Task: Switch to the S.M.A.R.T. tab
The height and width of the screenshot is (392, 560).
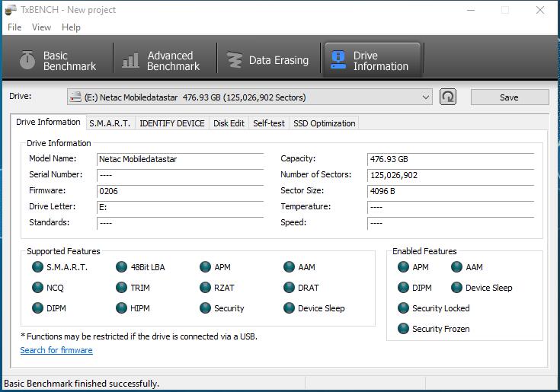Action: click(110, 123)
